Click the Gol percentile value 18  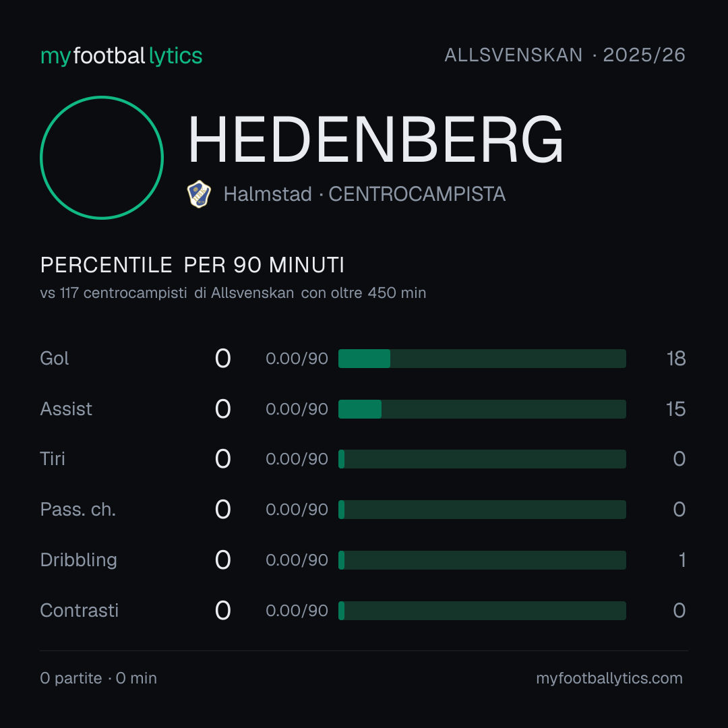pos(676,359)
